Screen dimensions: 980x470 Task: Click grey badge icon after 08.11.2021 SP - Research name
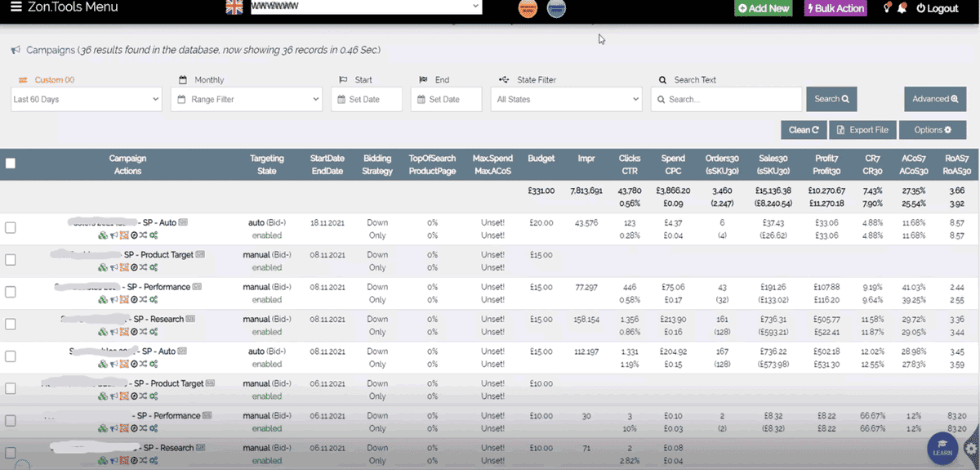pyautogui.click(x=191, y=319)
